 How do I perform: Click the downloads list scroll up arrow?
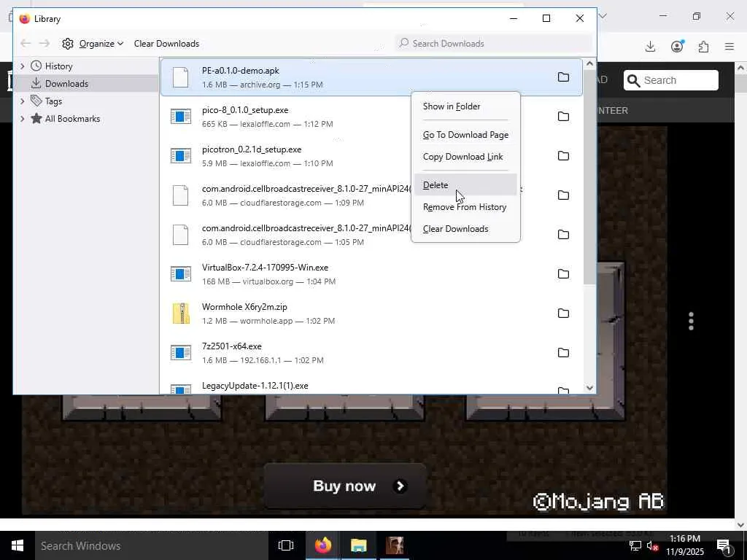[589, 63]
